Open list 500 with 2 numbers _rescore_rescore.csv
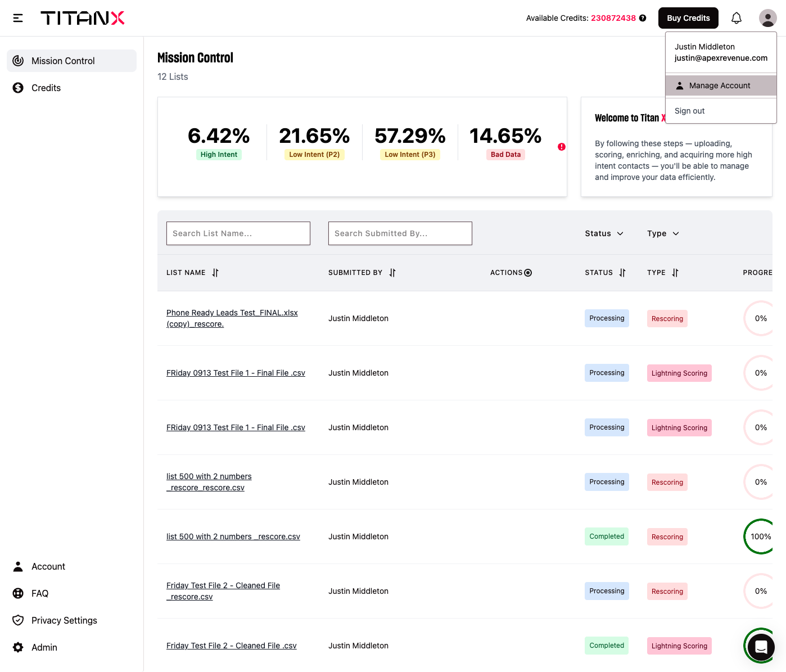 point(209,482)
